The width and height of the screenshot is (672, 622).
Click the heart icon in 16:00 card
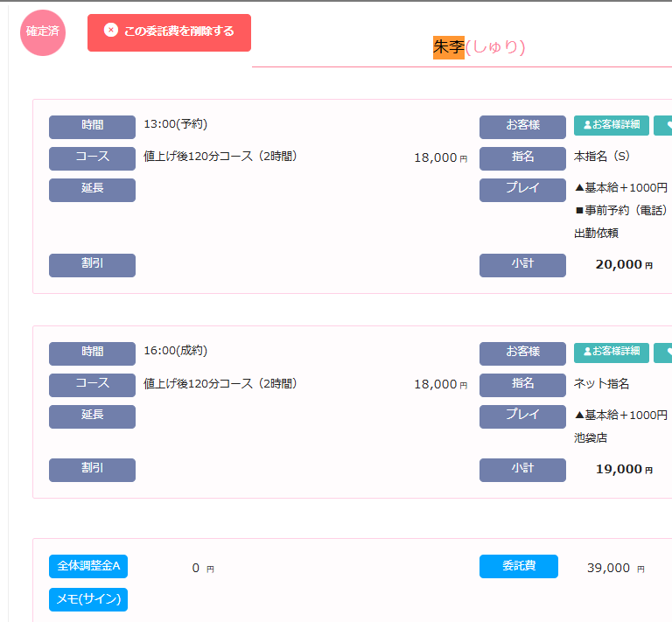tap(664, 353)
